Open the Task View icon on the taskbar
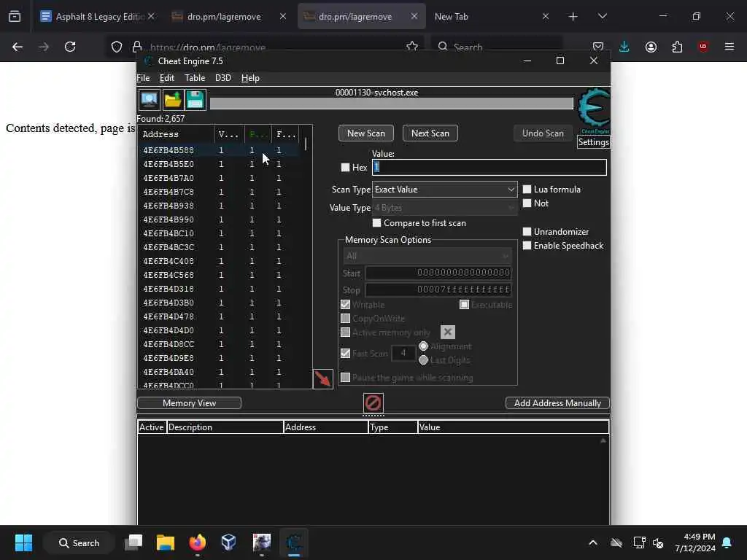 click(x=133, y=542)
